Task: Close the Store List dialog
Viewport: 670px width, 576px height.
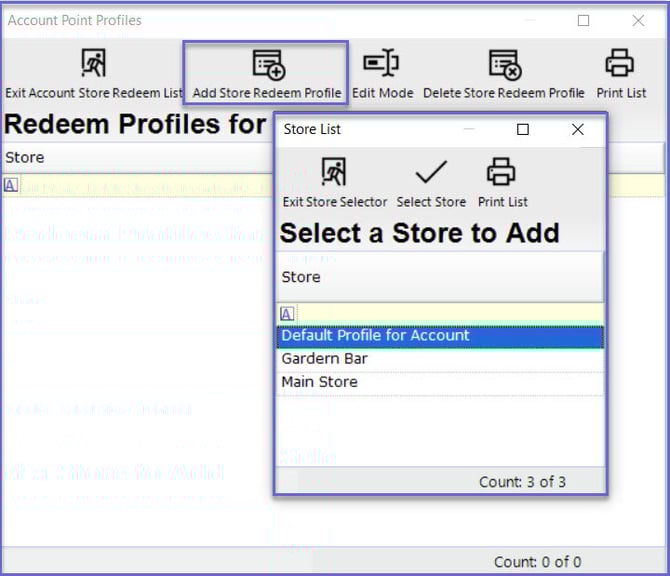Action: point(577,129)
